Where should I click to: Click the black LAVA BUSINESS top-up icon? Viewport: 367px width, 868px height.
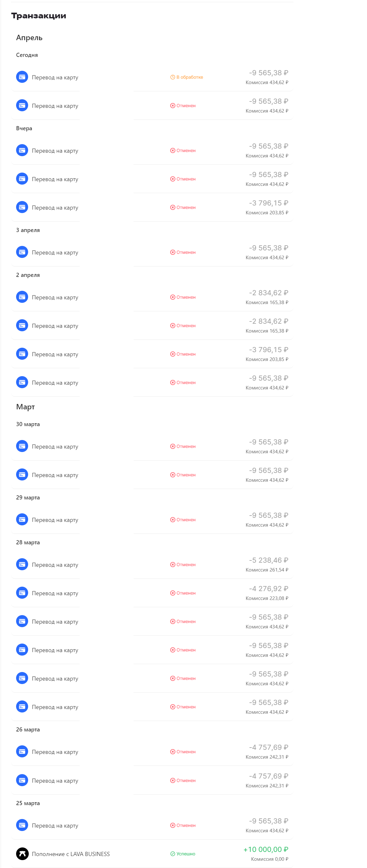[22, 853]
